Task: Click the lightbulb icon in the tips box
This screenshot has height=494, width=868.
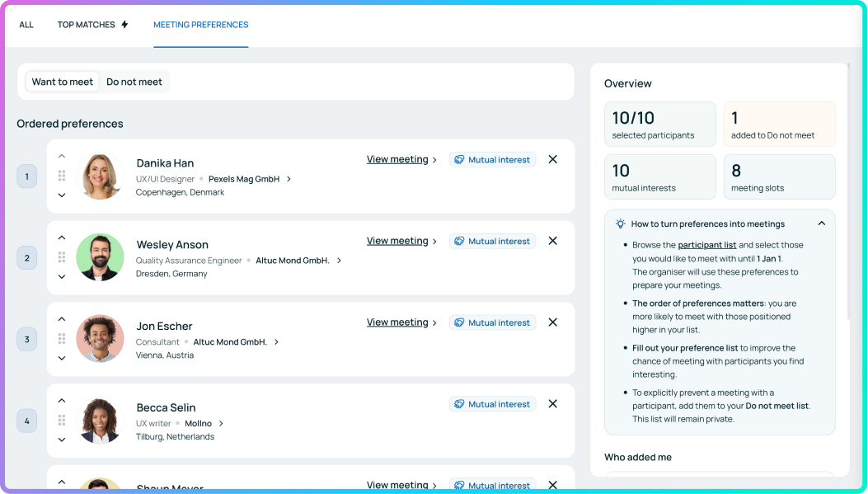Action: (621, 223)
